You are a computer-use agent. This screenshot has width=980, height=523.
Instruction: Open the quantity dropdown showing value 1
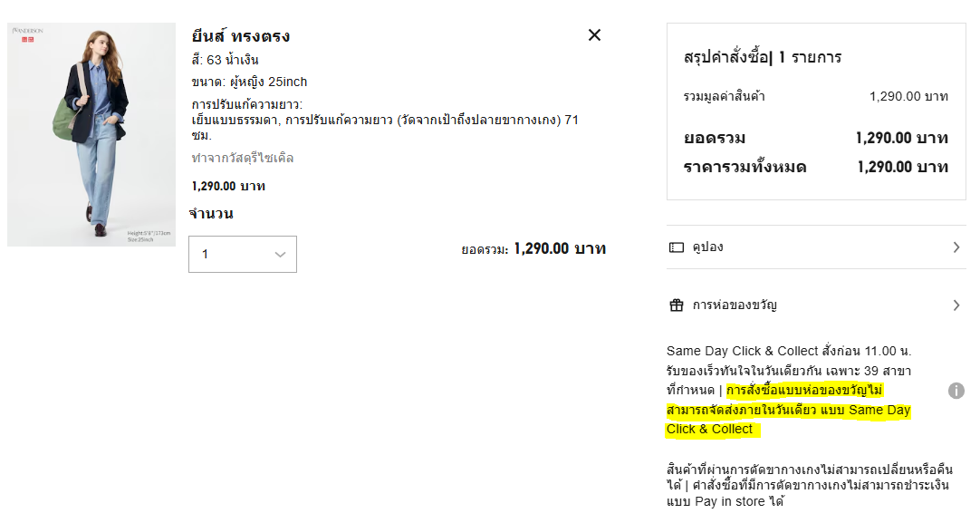242,254
